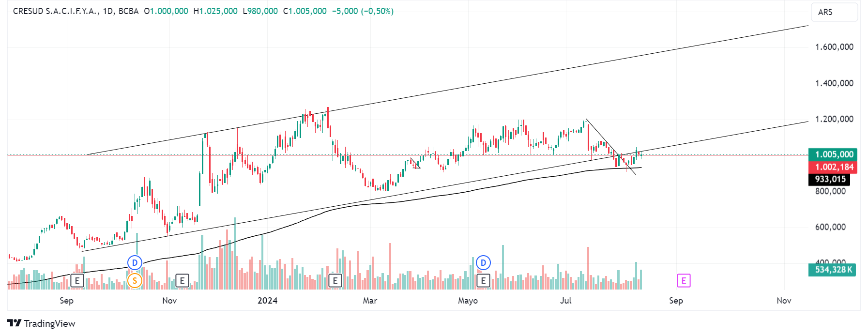Click the 534,328K volume label
The width and height of the screenshot is (868, 336).
[x=832, y=270]
